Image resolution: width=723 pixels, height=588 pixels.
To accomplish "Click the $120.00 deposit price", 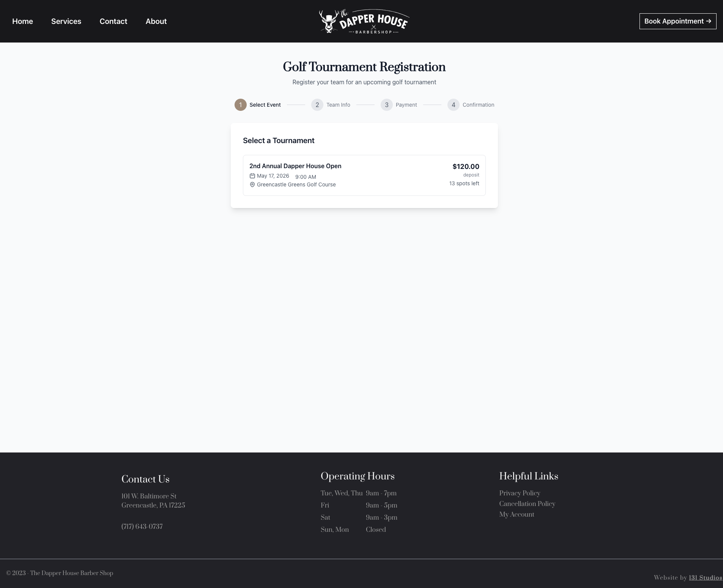I will point(466,167).
